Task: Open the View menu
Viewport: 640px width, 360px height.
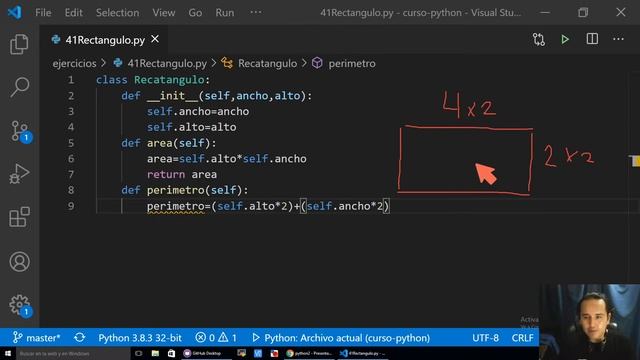Action: (x=164, y=13)
